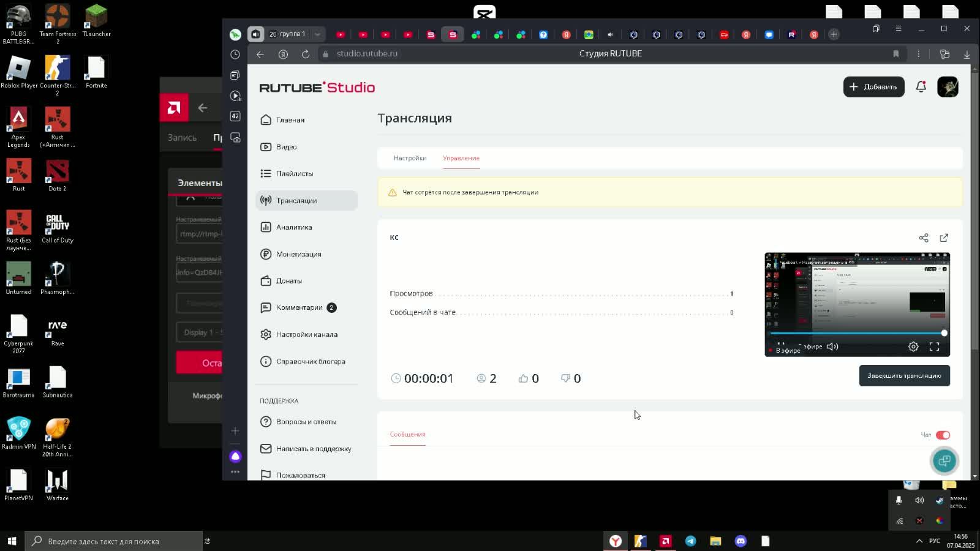980x551 pixels.
Task: Open the Dota 2 desktop shortcut
Action: coord(58,176)
